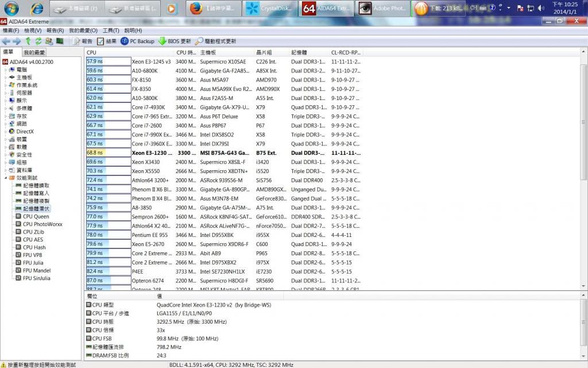This screenshot has height=368, width=588.
Task: Click the results list scrollbar down arrow
Action: [x=583, y=286]
